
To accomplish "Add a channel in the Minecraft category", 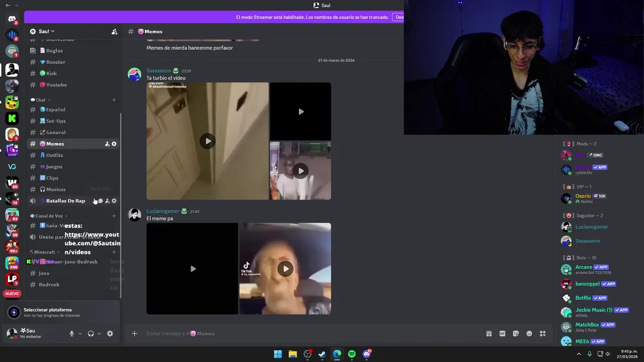I will click(114, 252).
